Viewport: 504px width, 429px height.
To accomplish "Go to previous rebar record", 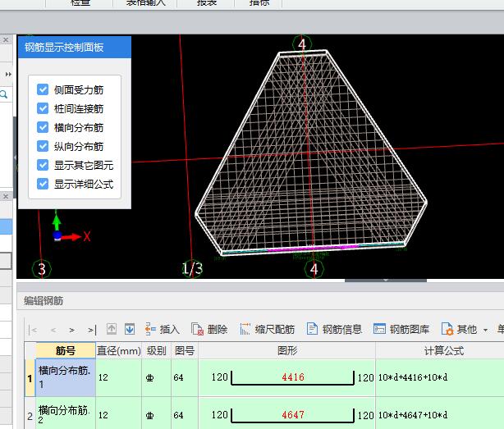I will 53,330.
